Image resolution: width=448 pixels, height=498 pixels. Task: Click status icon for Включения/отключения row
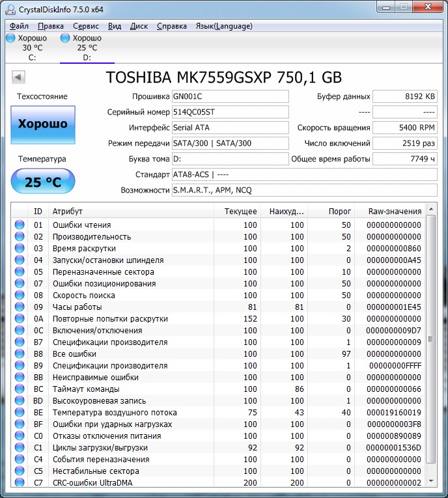pos(20,330)
